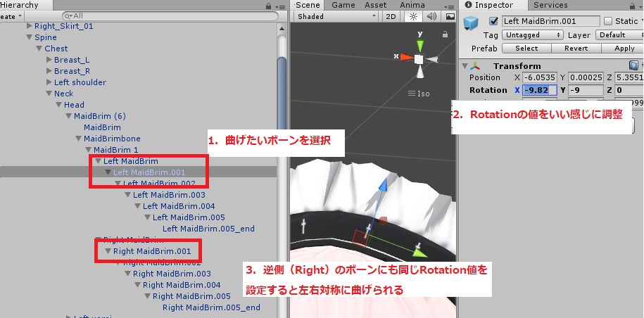Screen dimensions: 644x318
Task: Collapse the Neck node
Action: [49, 94]
